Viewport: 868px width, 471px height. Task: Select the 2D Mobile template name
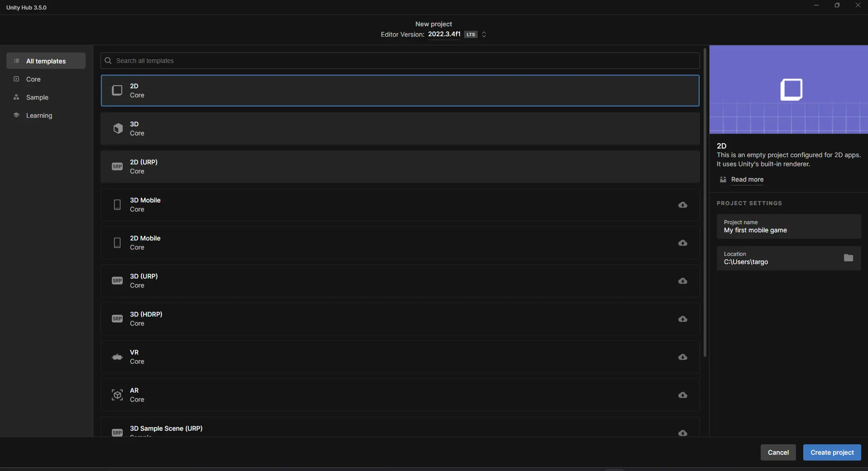click(x=145, y=238)
